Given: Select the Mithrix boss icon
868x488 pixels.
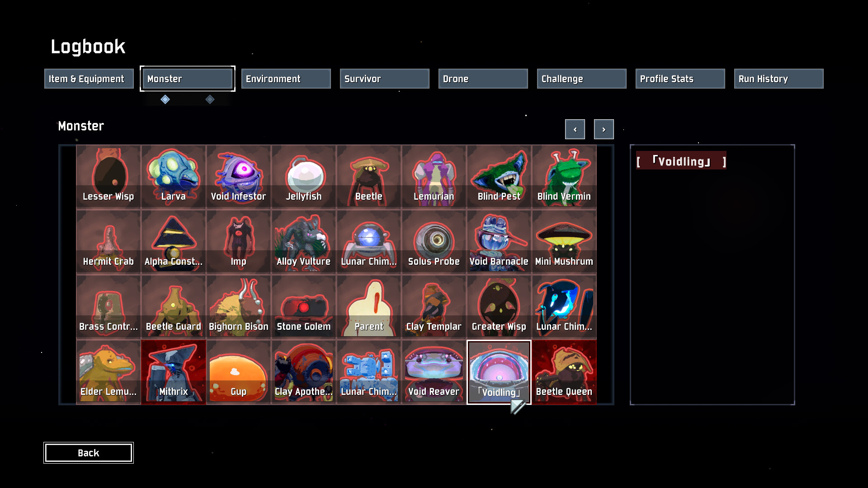Looking at the screenshot, I should (174, 372).
